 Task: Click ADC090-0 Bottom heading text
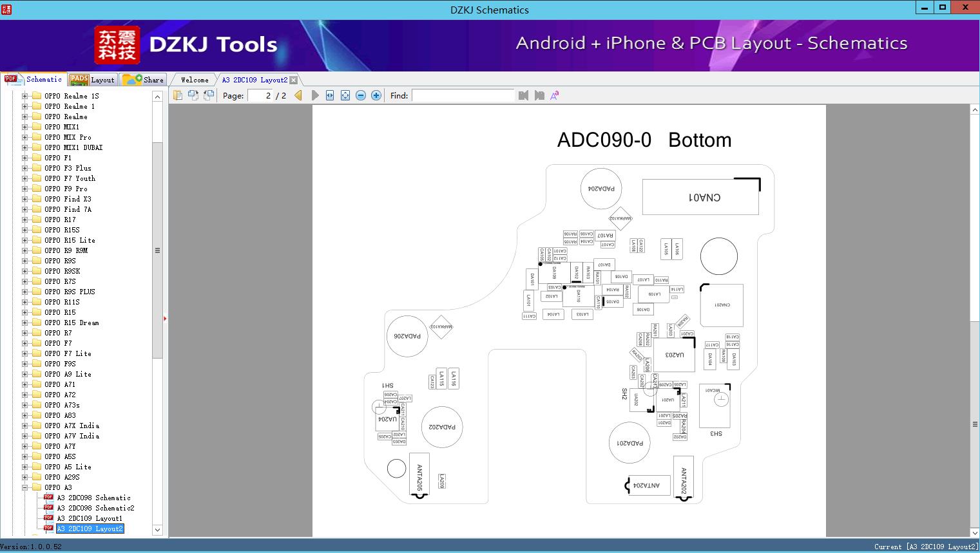[644, 140]
